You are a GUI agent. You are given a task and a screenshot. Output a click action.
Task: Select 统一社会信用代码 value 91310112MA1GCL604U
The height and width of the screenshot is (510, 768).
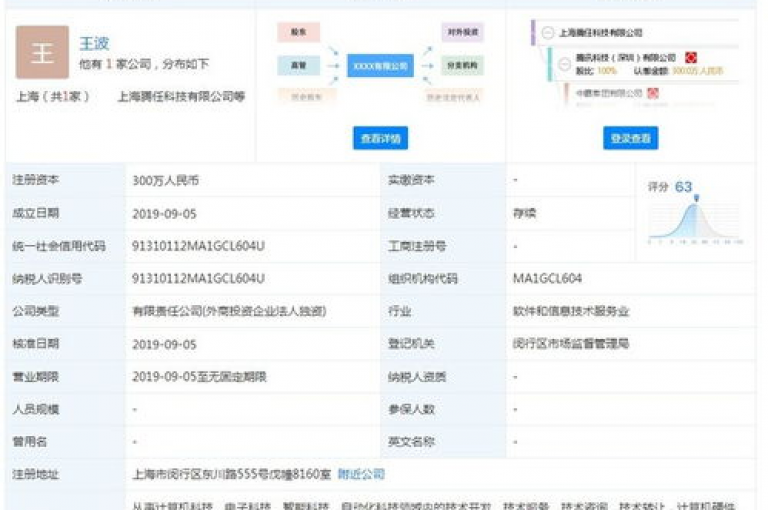click(x=198, y=246)
